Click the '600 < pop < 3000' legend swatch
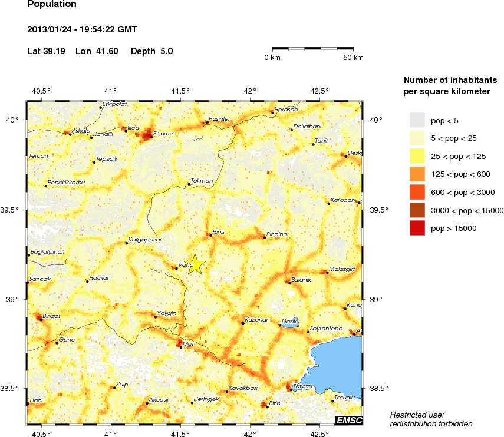The width and height of the screenshot is (504, 437). [417, 192]
